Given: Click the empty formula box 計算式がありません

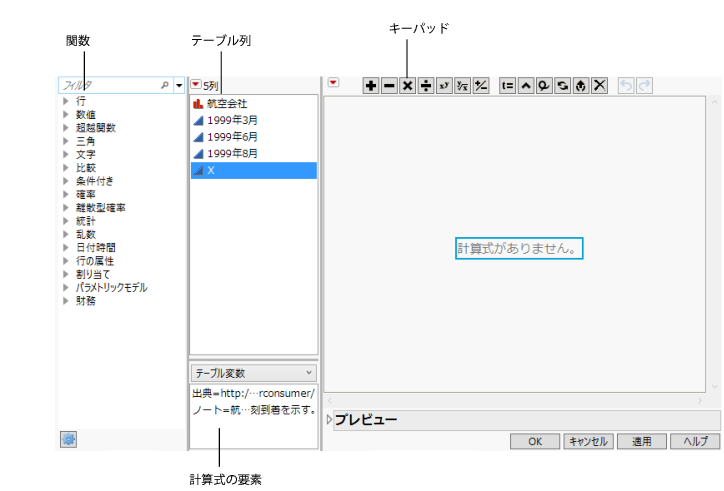Looking at the screenshot, I should point(519,249).
